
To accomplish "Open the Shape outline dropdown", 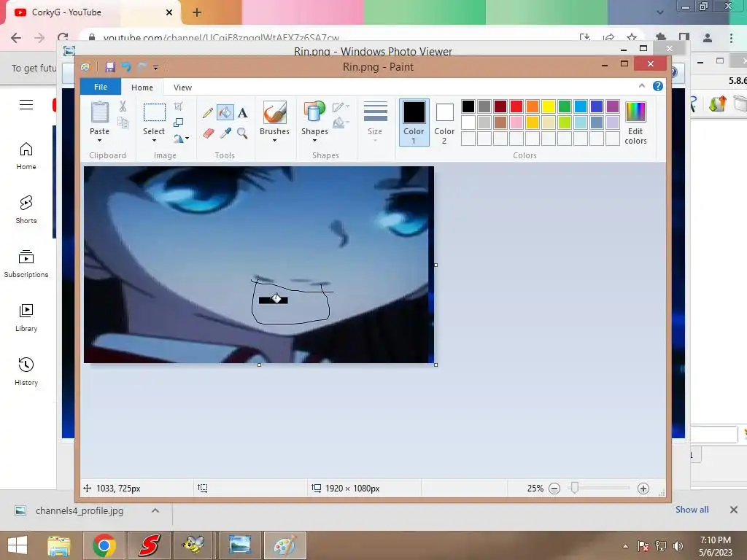I will pyautogui.click(x=341, y=106).
